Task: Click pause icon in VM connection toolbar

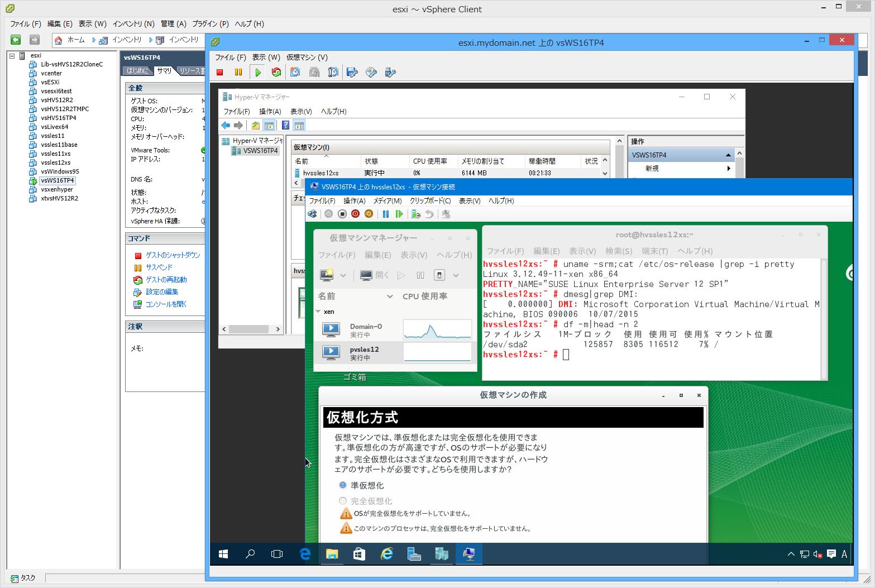Action: 386,214
